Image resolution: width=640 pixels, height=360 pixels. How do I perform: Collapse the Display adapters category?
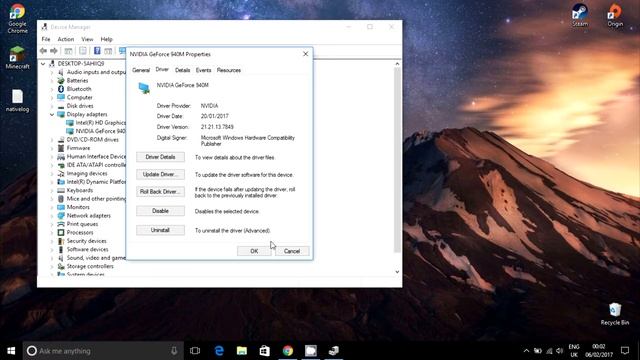pyautogui.click(x=52, y=114)
